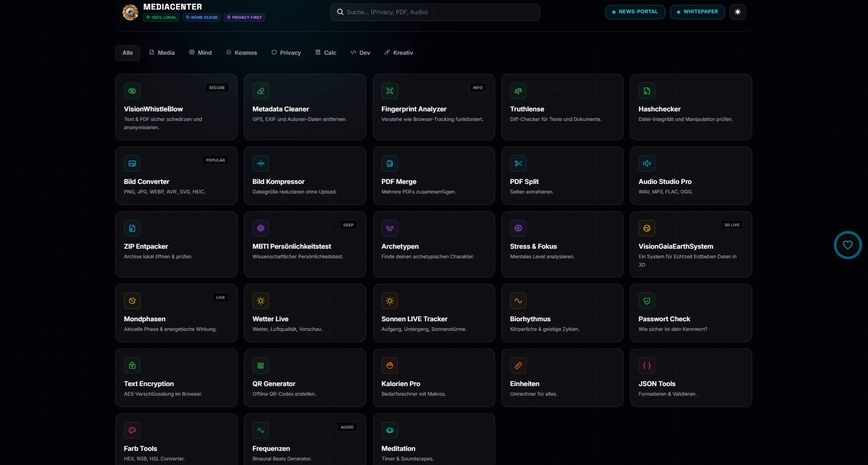The image size is (868, 465).
Task: Open the News-Portal link
Action: [x=635, y=12]
